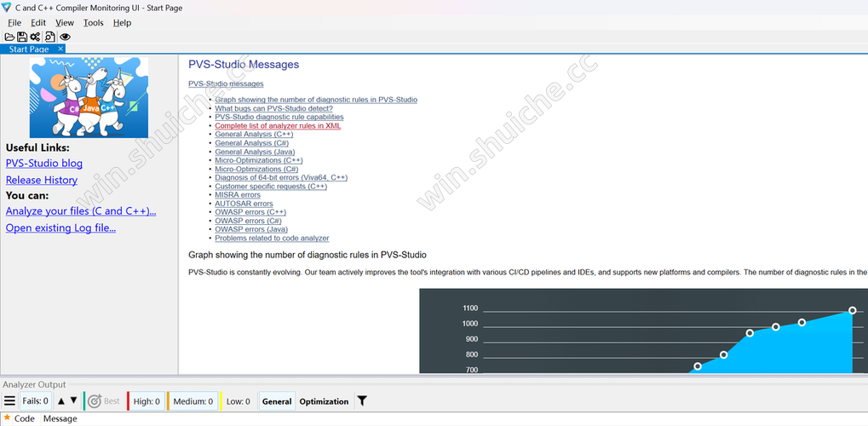
Task: Open the Tools menu
Action: tap(94, 23)
